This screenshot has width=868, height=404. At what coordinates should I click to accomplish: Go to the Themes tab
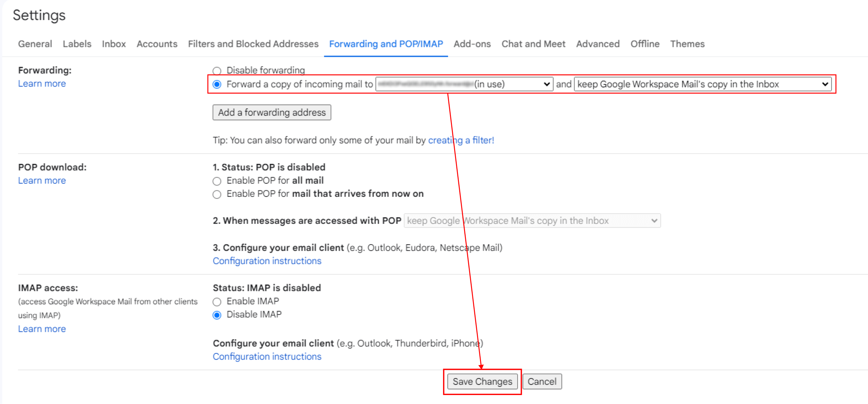tap(687, 44)
